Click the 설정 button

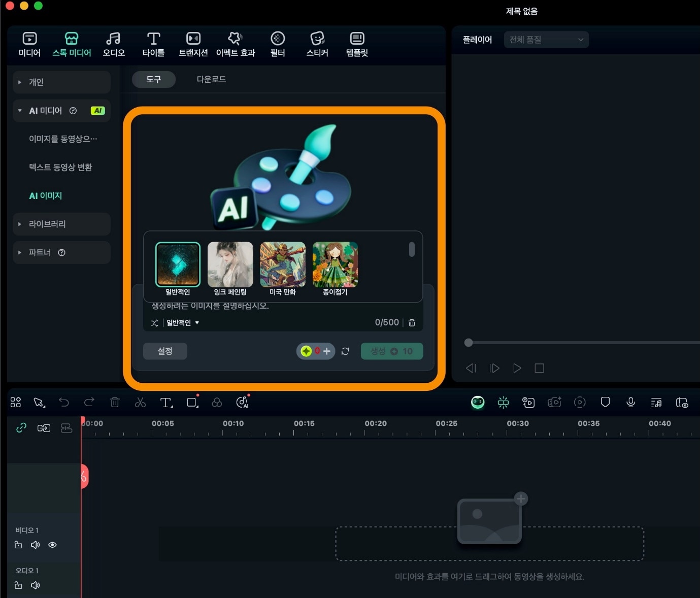tap(165, 351)
